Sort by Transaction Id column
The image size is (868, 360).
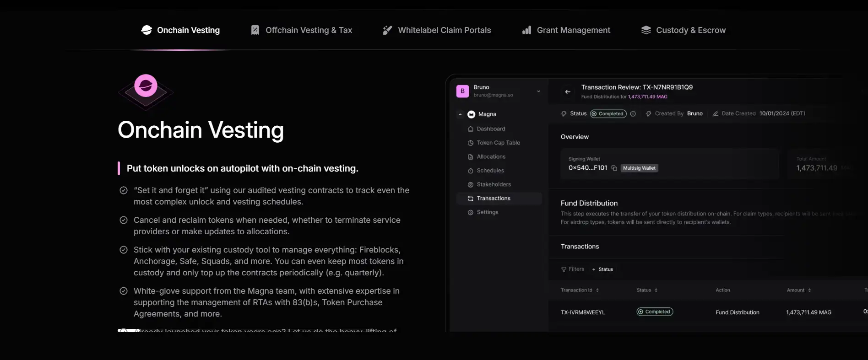tap(597, 290)
